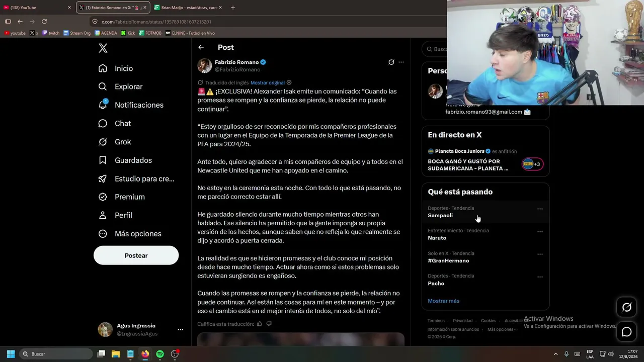Screen dimensions: 644x362
Task: Open Fabrizio Romano's profile picture
Action: [205, 66]
